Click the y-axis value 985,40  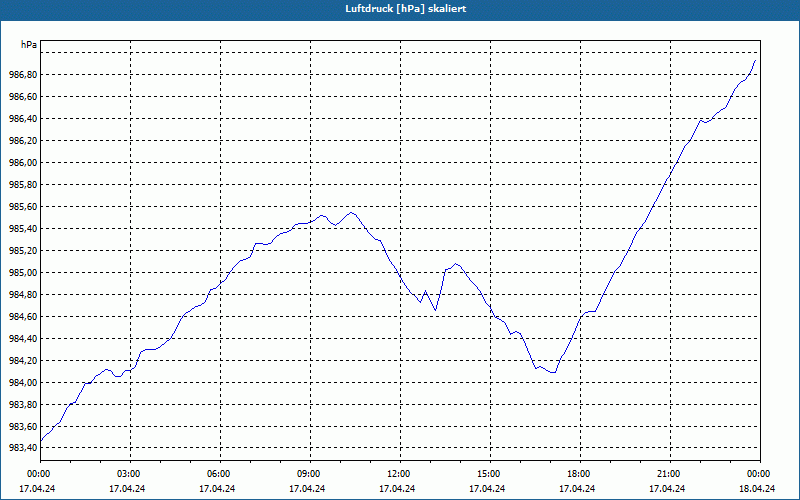(x=23, y=229)
